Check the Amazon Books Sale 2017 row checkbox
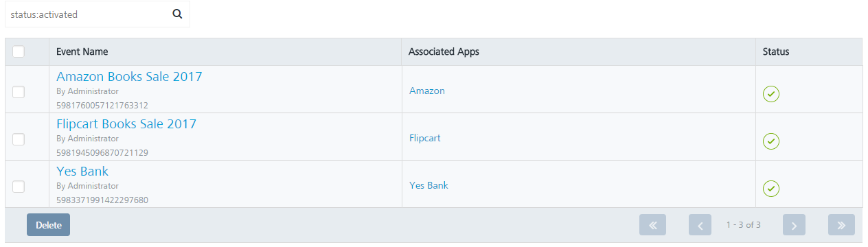The image size is (868, 247). [x=19, y=92]
